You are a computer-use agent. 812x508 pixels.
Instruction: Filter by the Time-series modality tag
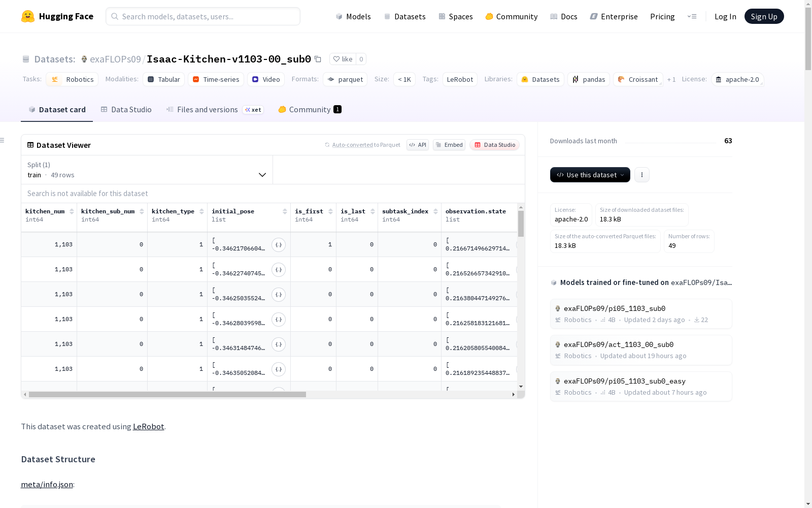point(216,79)
